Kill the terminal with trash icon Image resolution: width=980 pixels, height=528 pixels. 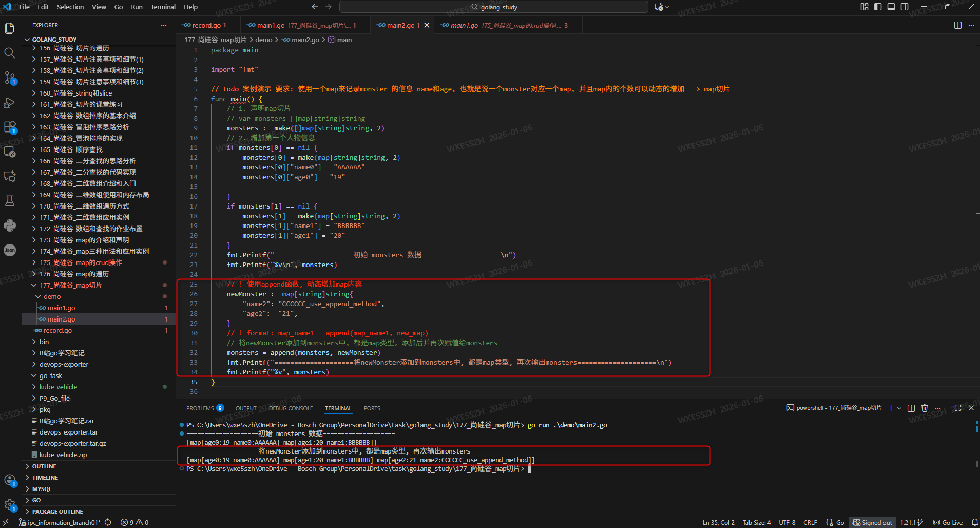(x=925, y=408)
